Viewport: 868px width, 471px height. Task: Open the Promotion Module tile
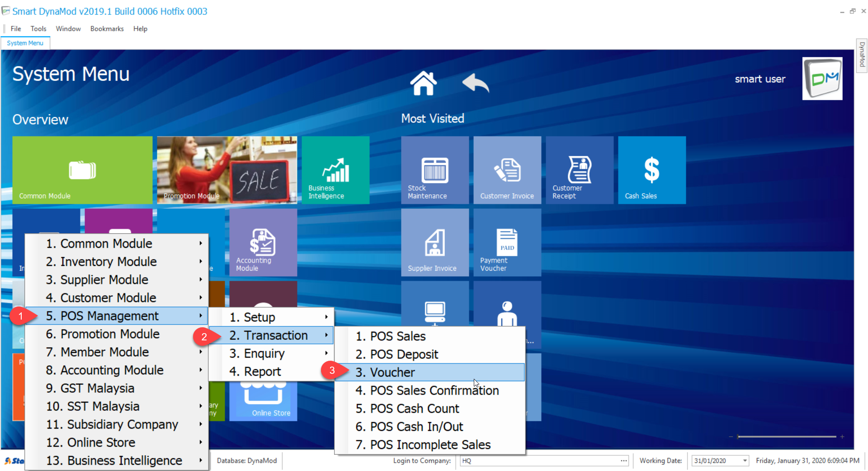tap(227, 170)
